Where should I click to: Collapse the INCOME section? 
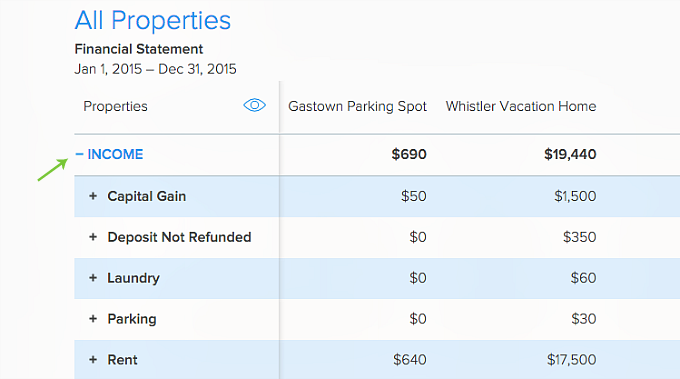[79, 154]
